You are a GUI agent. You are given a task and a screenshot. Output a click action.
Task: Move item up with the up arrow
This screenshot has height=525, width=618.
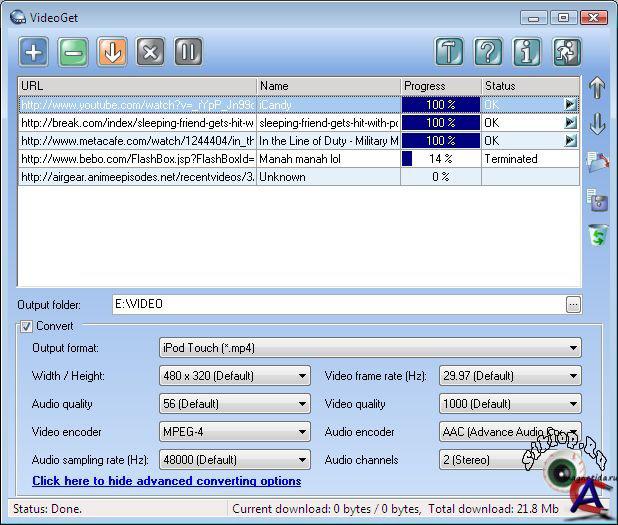[598, 88]
